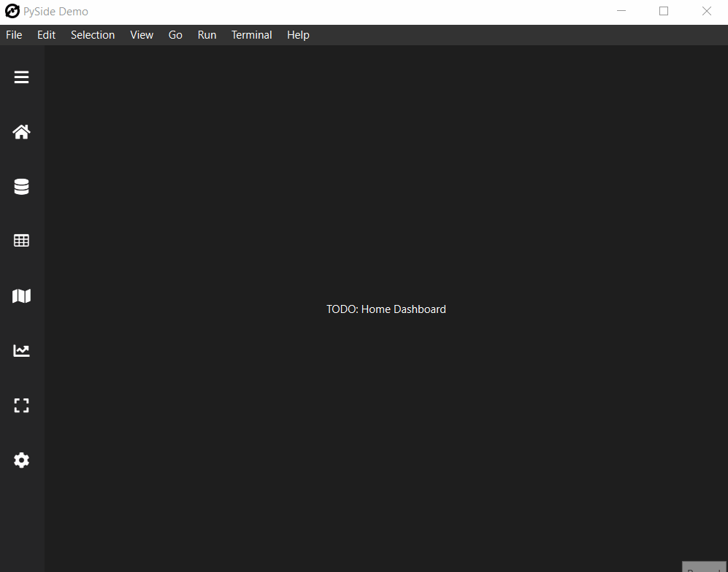Image resolution: width=728 pixels, height=572 pixels.
Task: Open the View menu
Action: coord(142,34)
